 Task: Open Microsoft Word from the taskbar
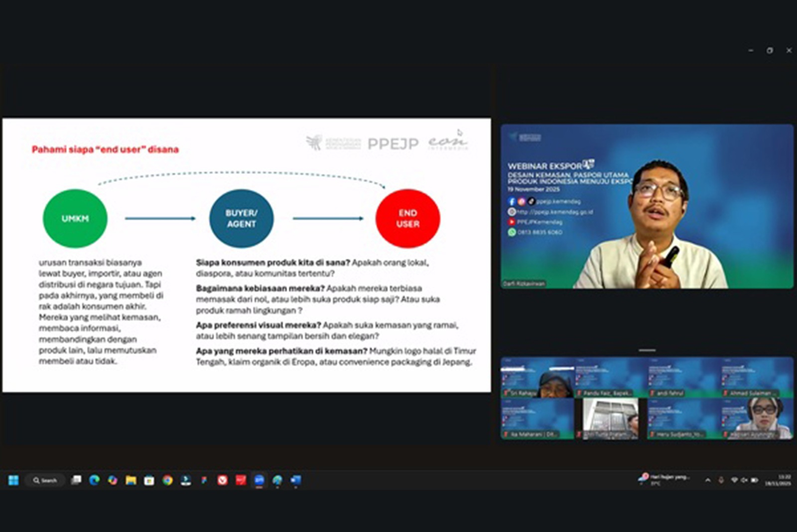(296, 480)
